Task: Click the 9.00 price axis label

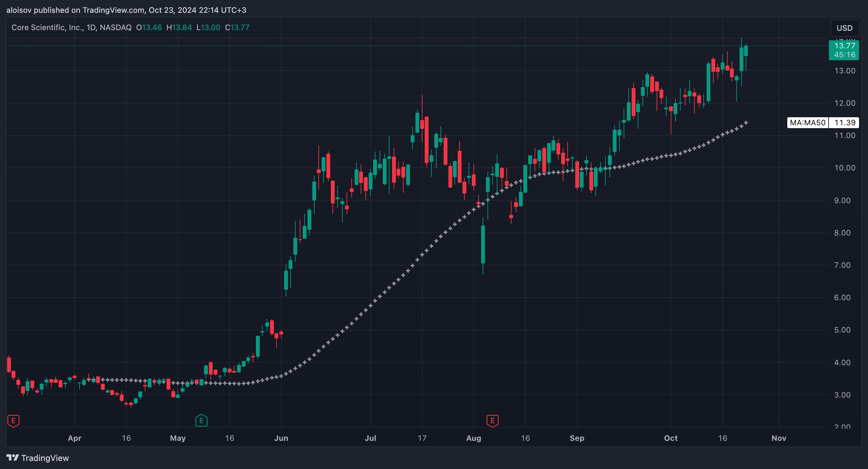Action: click(x=842, y=201)
